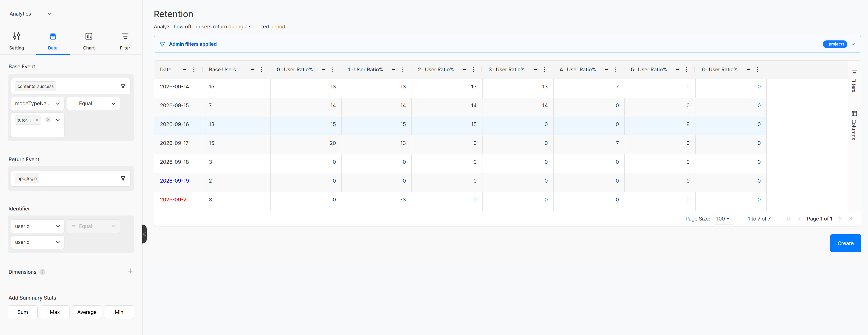This screenshot has width=868, height=335.
Task: Change Page Size dropdown from 100
Action: click(x=723, y=219)
